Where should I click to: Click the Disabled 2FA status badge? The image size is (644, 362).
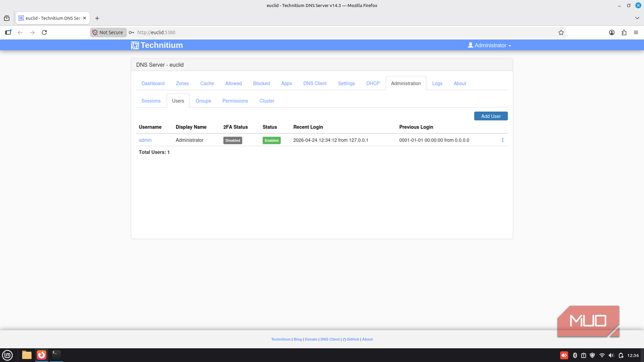click(233, 140)
